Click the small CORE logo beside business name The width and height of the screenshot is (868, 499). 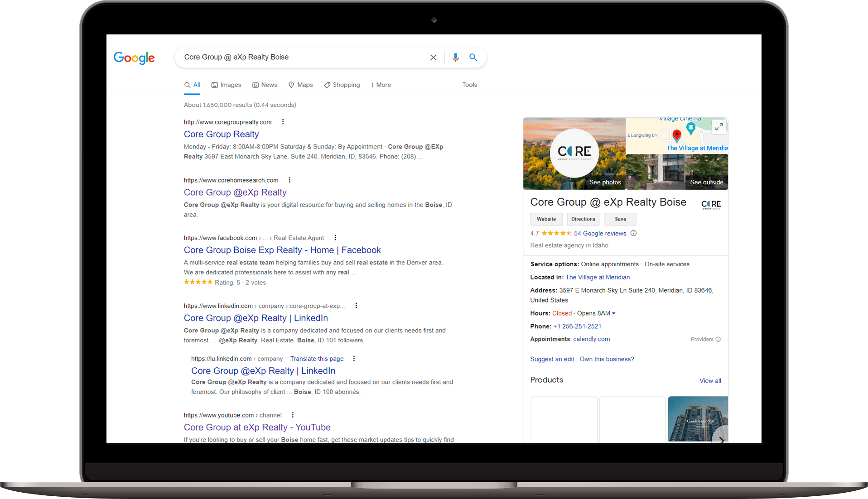711,205
